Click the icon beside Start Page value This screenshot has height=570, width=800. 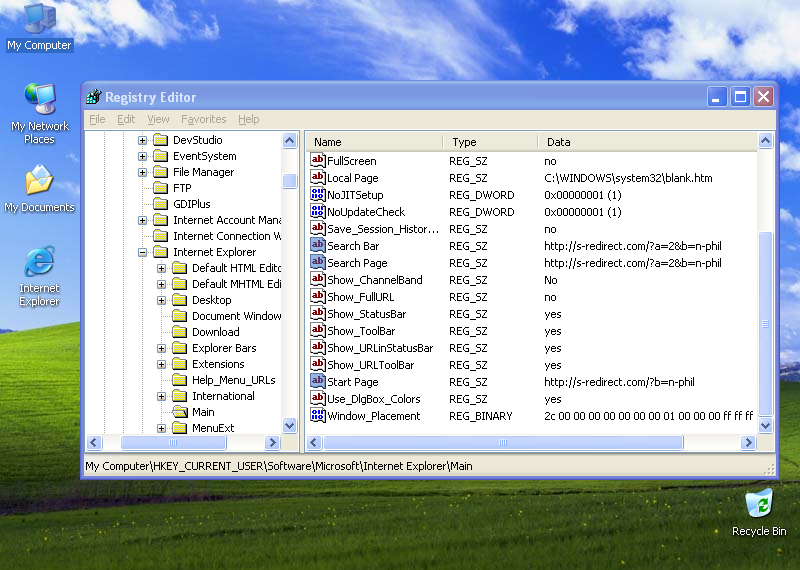pyautogui.click(x=317, y=382)
